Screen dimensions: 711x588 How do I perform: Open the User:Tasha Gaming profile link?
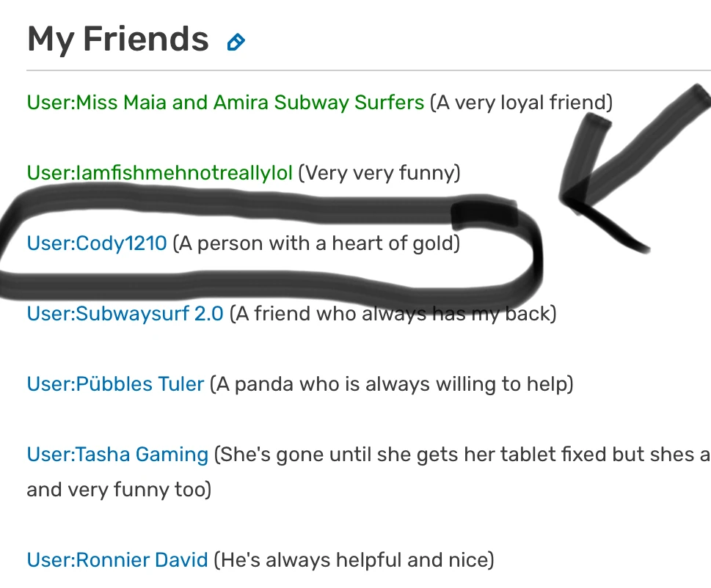tap(117, 455)
